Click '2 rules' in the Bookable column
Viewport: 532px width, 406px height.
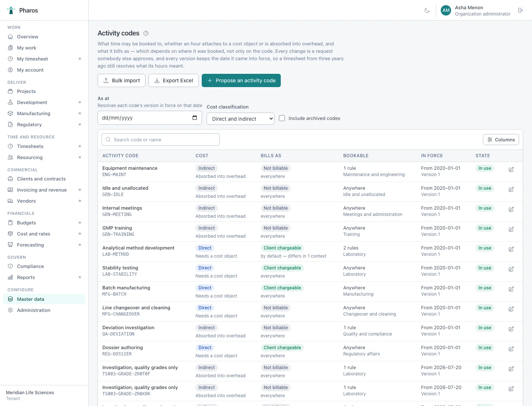351,248
